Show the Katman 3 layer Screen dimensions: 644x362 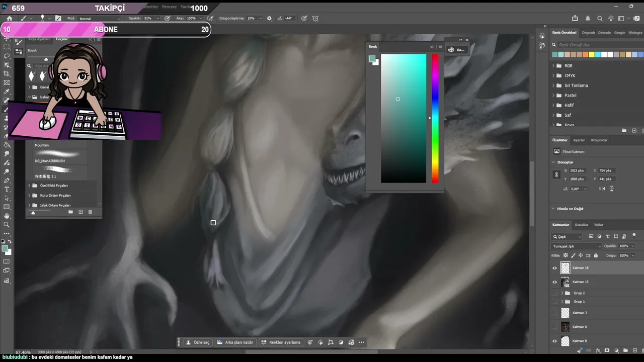point(554,313)
